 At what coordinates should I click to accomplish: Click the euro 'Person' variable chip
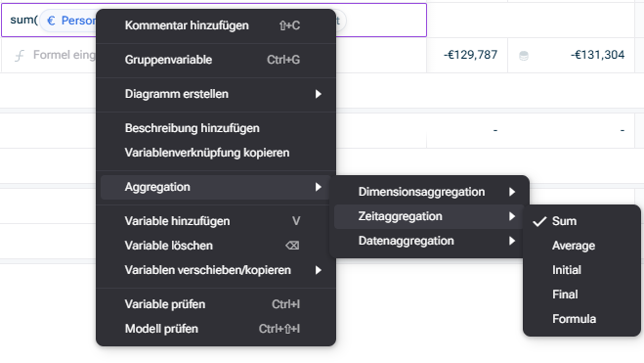(x=68, y=21)
